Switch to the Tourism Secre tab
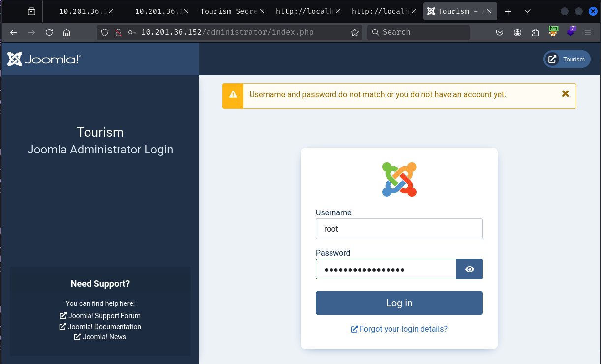The image size is (601, 364). tap(229, 11)
